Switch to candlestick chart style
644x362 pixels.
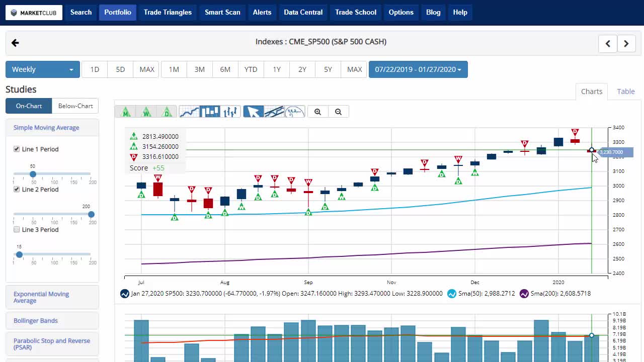click(x=210, y=112)
